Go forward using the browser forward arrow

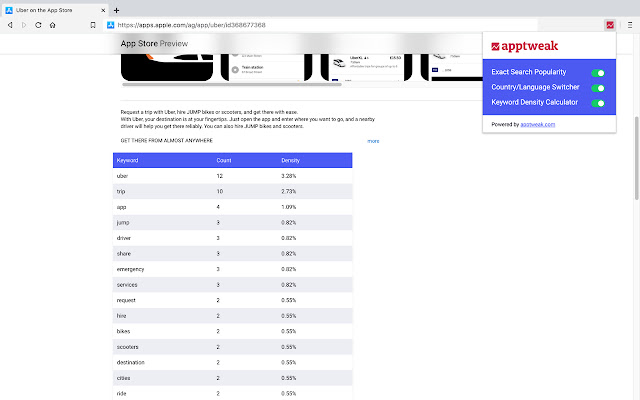point(24,25)
